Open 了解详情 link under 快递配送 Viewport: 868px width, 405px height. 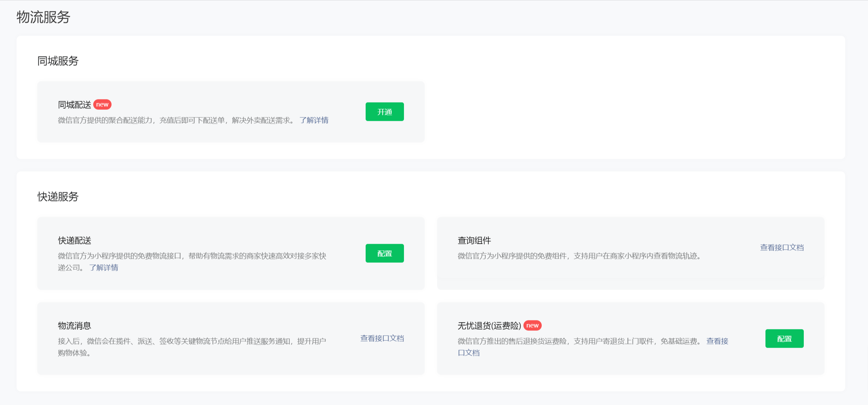104,268
